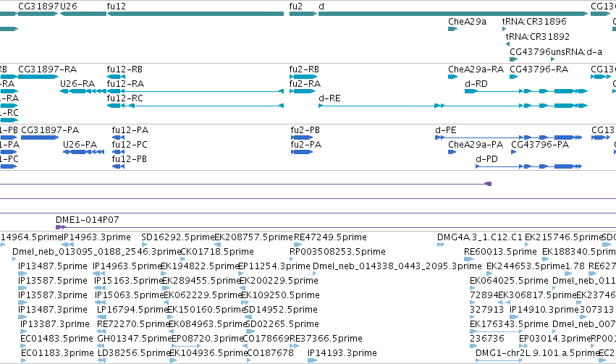Click the fu2-RB transcript label

304,69
